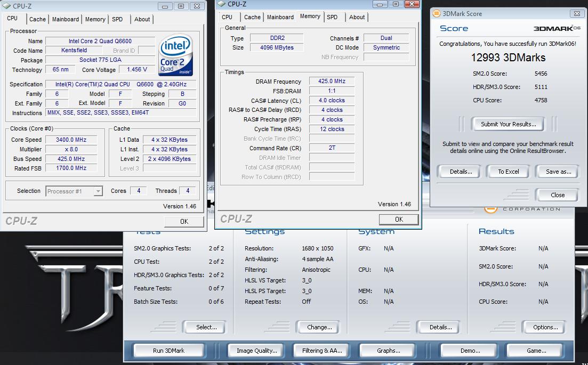Launch the Demo button
Image resolution: width=588 pixels, height=365 pixels.
[470, 351]
